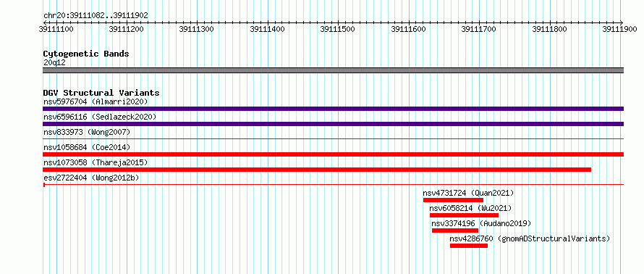
Task: Click the Cytogenetic Bands track title
Action: coord(86,54)
